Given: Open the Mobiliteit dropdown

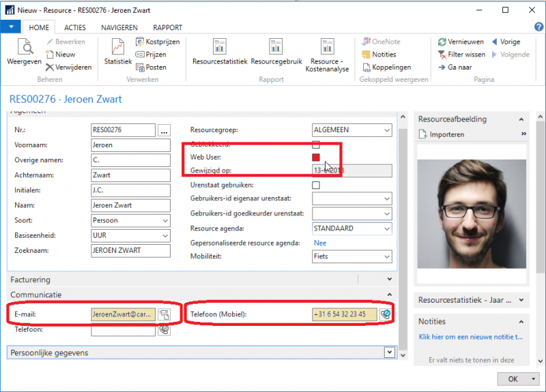Looking at the screenshot, I should click(386, 257).
